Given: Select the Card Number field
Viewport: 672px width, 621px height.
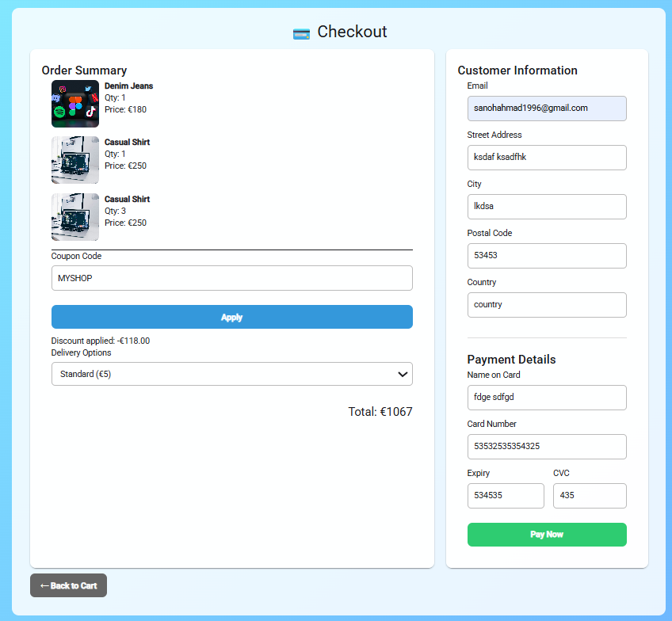Looking at the screenshot, I should coord(547,447).
